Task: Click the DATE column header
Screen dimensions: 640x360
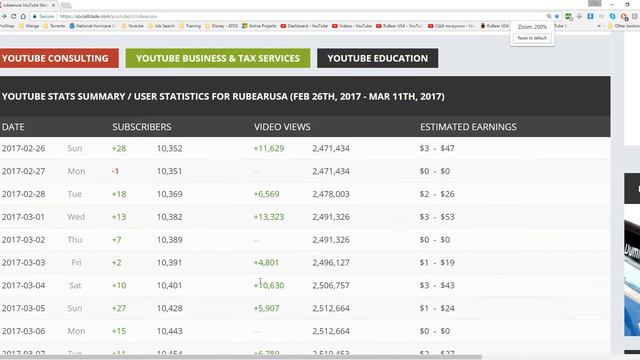Action: [x=13, y=127]
